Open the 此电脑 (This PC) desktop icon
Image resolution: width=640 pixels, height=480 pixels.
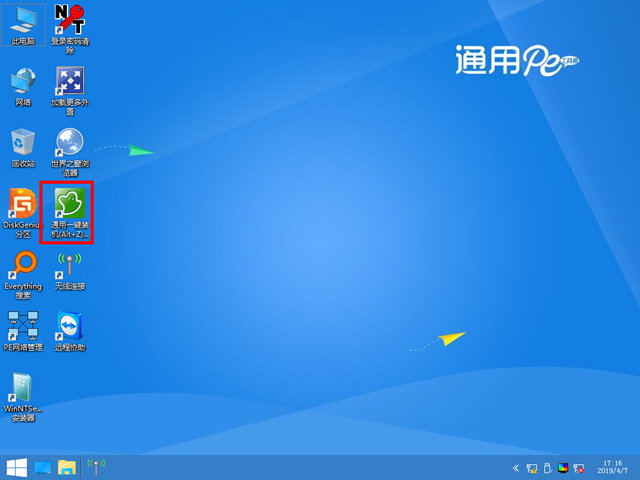(22, 20)
